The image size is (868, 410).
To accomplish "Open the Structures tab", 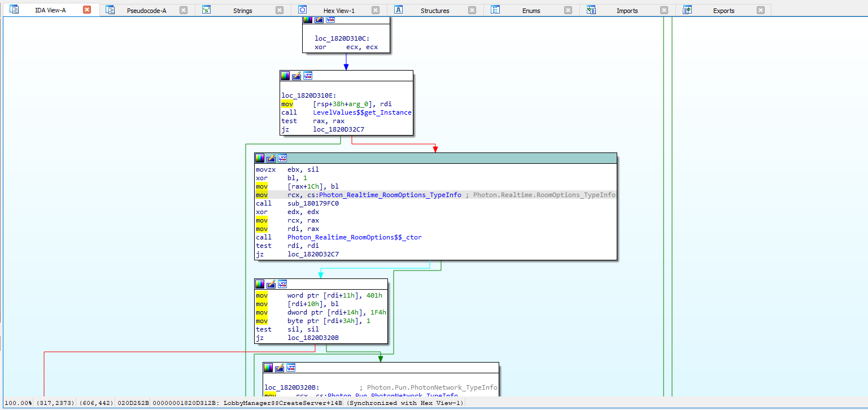I will 435,10.
